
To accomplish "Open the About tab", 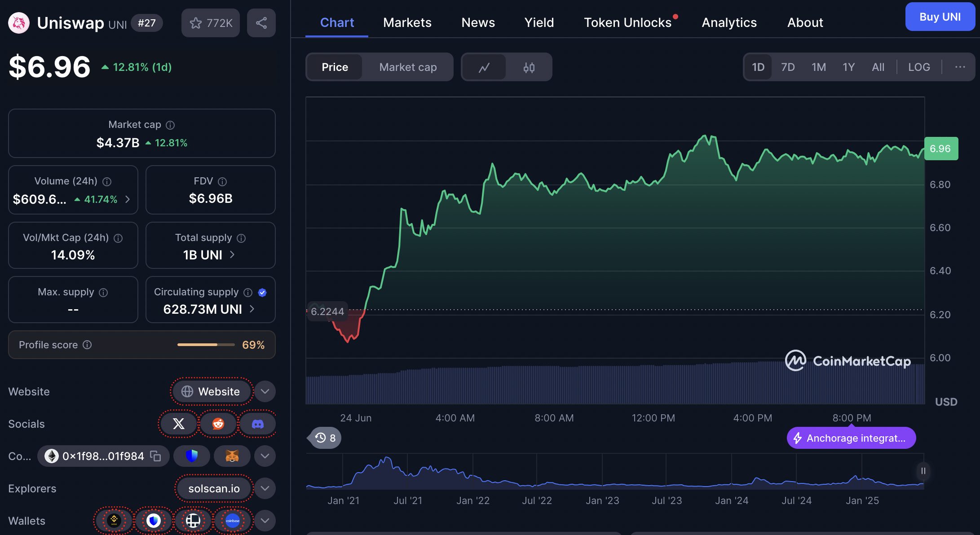I will coord(805,22).
